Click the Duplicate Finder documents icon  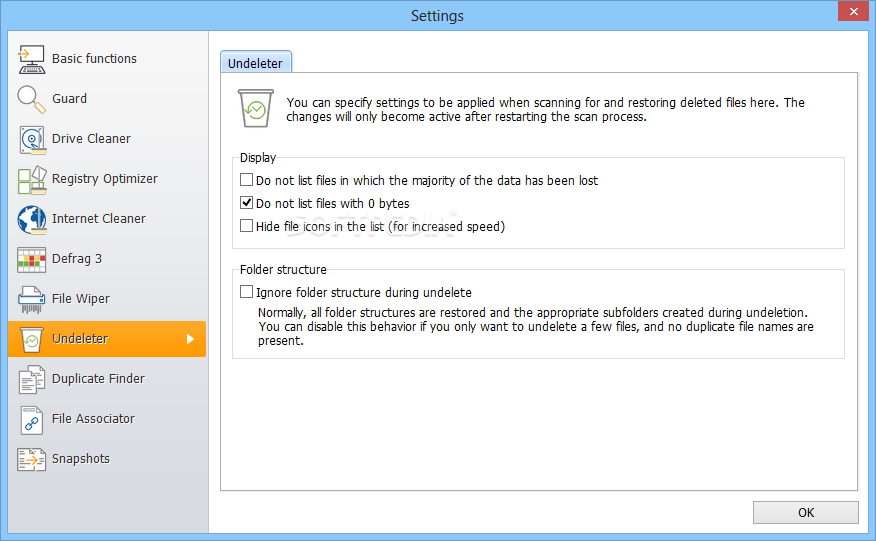[31, 379]
